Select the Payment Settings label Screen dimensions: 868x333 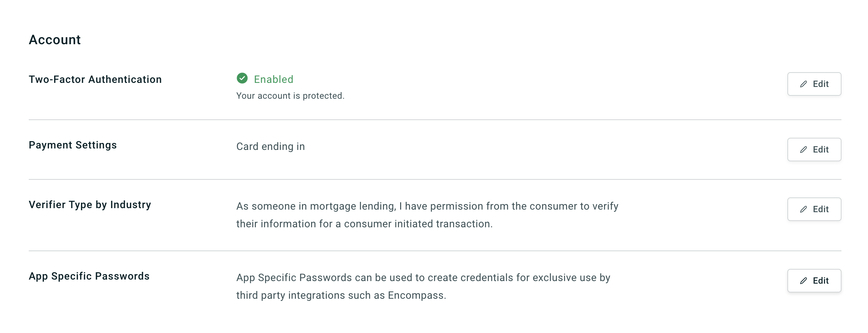point(73,145)
